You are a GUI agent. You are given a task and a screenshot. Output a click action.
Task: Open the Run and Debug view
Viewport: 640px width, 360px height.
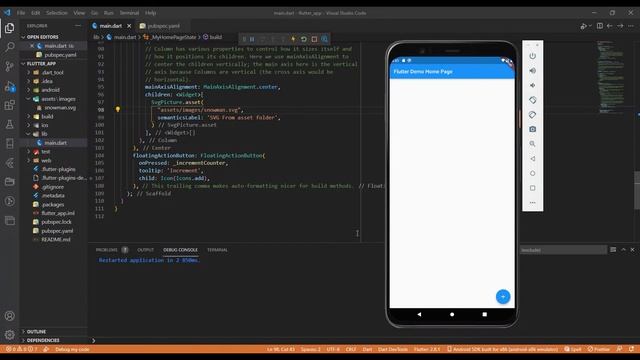[9, 86]
